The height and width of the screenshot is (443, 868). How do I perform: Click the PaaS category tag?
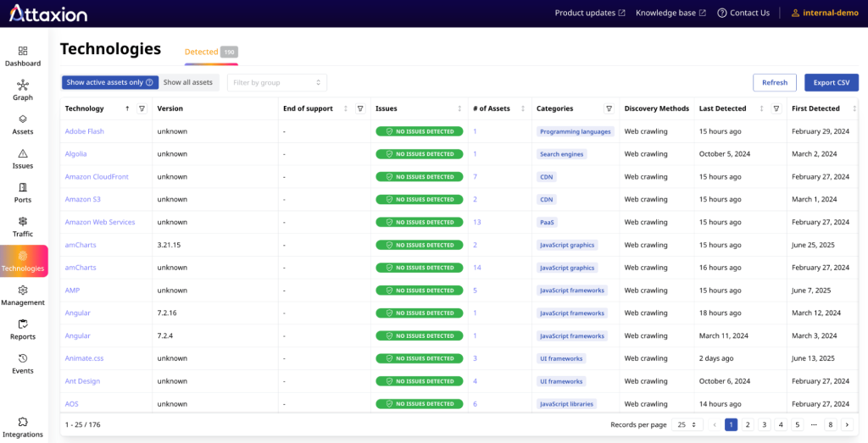(547, 222)
